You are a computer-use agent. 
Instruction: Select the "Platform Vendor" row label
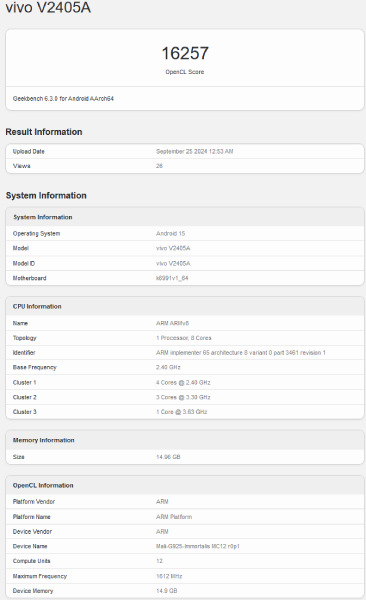(34, 502)
